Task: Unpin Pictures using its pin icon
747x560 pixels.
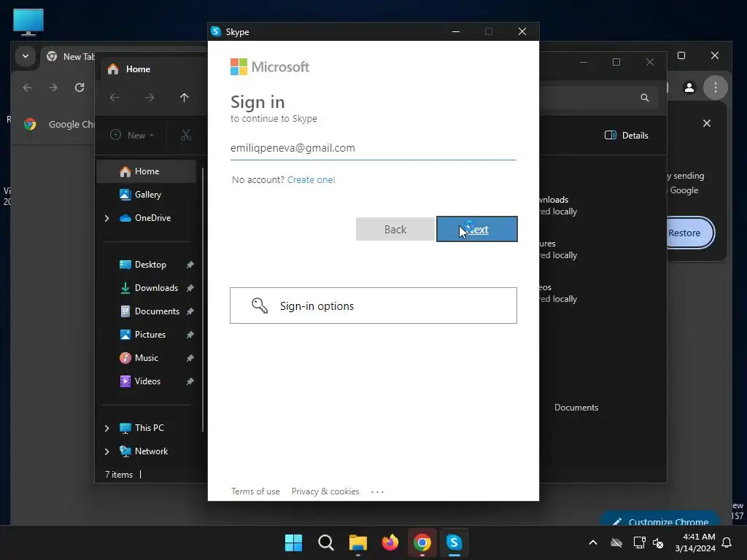Action: (x=190, y=335)
